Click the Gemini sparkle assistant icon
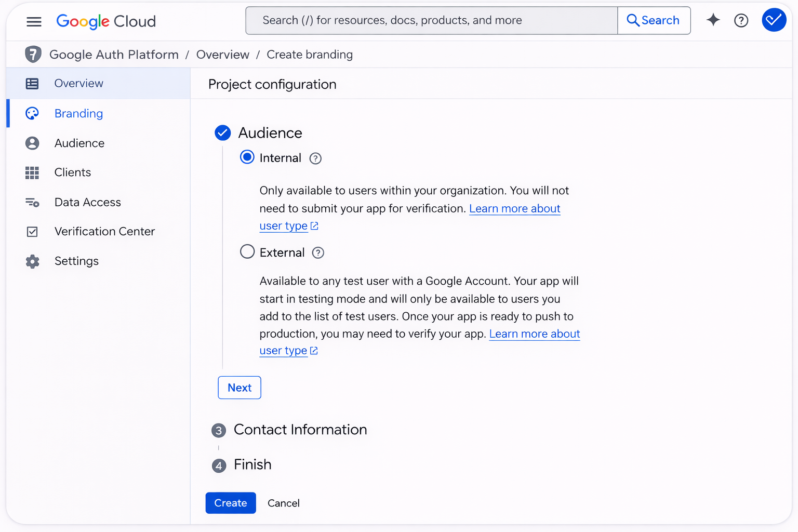Screen dimensions: 798x532 click(x=713, y=20)
